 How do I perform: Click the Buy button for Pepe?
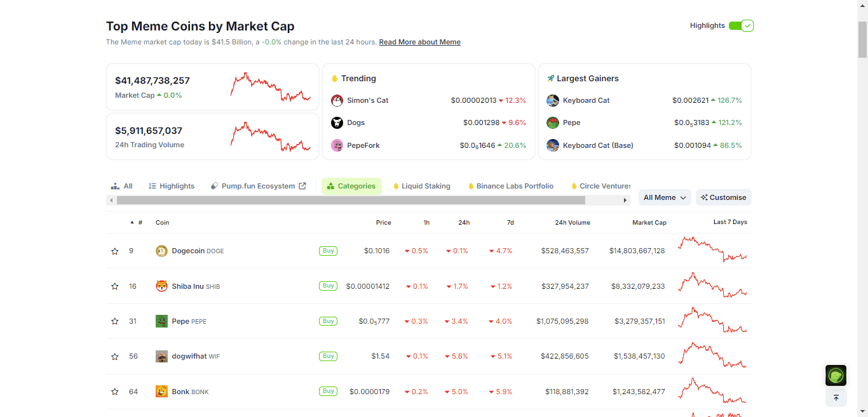[328, 321]
